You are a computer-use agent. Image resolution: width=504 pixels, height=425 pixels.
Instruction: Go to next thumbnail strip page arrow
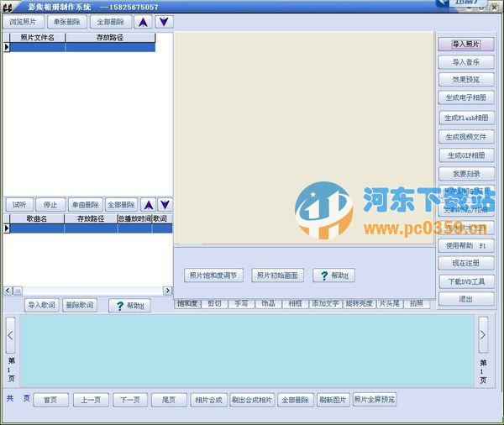click(483, 334)
